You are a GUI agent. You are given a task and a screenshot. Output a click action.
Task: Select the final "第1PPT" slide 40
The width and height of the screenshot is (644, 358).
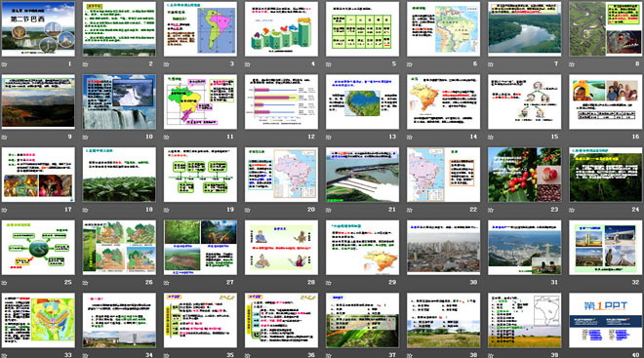point(605,320)
